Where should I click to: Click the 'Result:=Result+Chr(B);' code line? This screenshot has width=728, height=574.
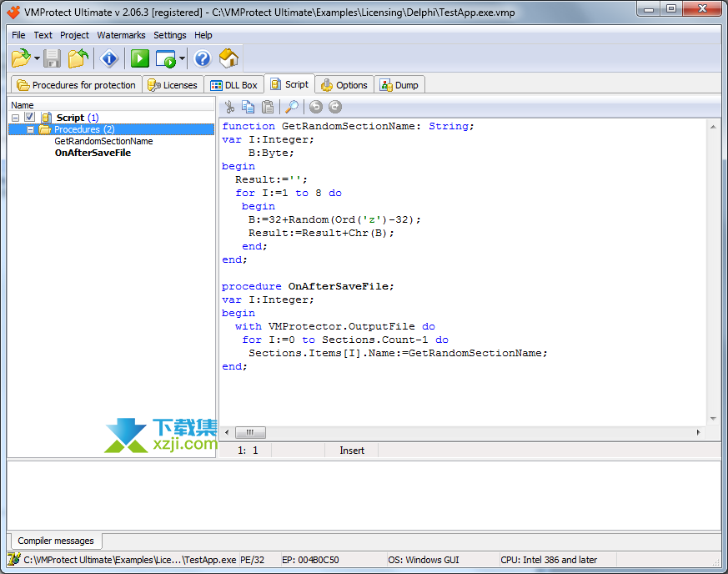click(x=321, y=233)
